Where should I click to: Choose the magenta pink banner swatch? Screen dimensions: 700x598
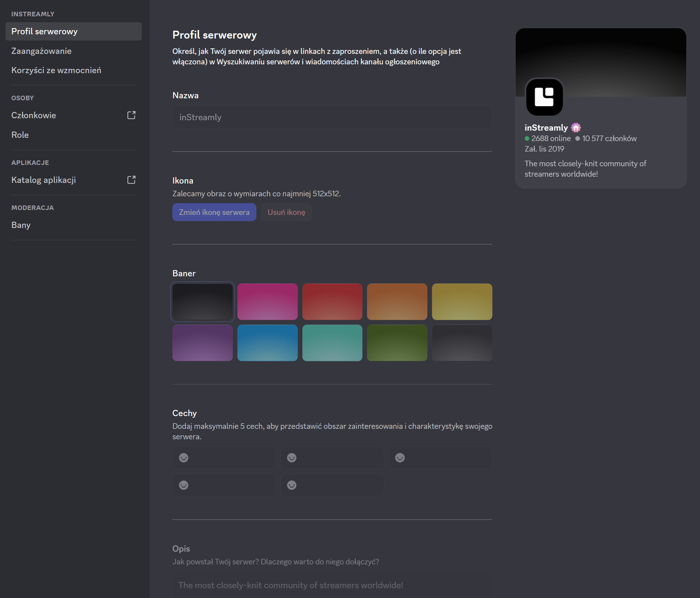[x=267, y=302]
